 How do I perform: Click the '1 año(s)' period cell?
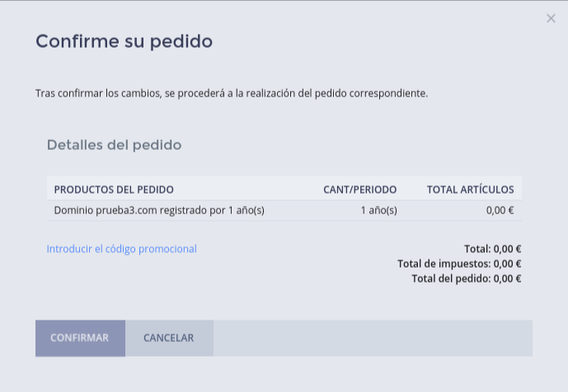(x=378, y=210)
